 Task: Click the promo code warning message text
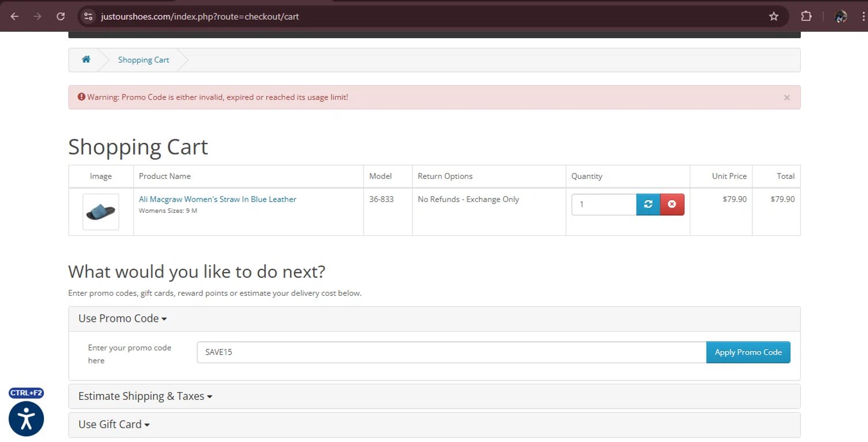click(218, 97)
